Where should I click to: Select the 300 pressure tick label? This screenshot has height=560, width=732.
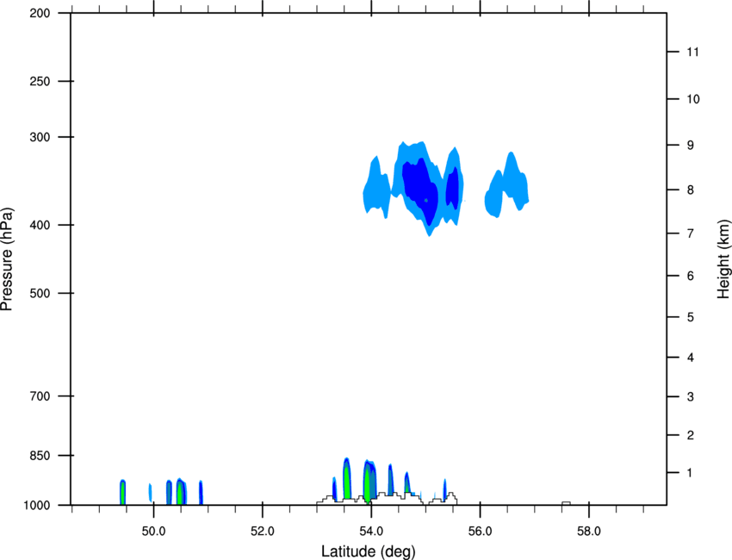coord(40,137)
